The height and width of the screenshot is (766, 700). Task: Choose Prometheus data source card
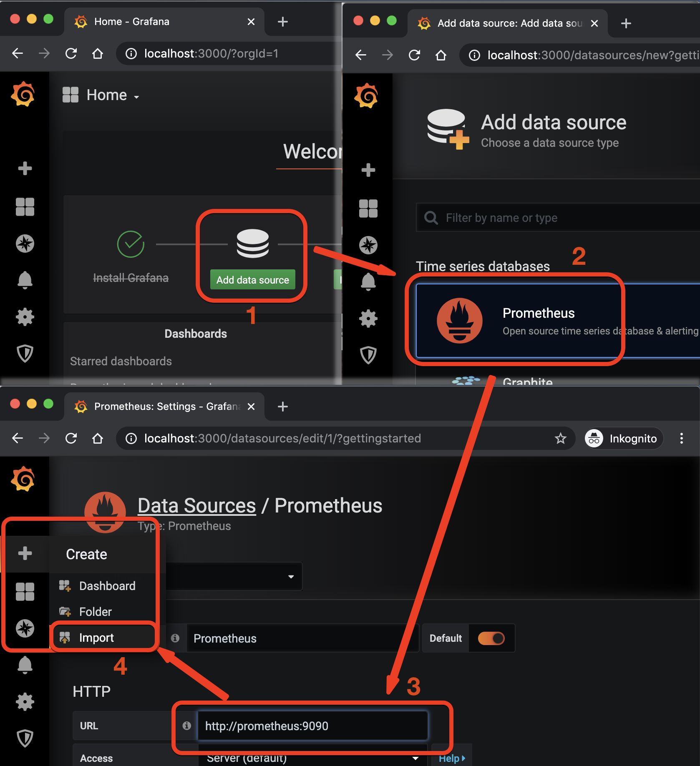[x=558, y=321]
